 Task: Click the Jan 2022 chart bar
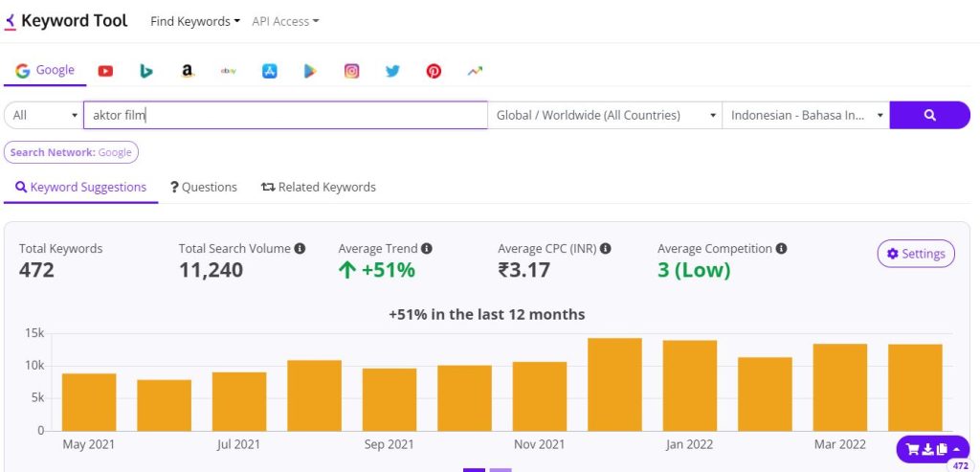(x=690, y=386)
